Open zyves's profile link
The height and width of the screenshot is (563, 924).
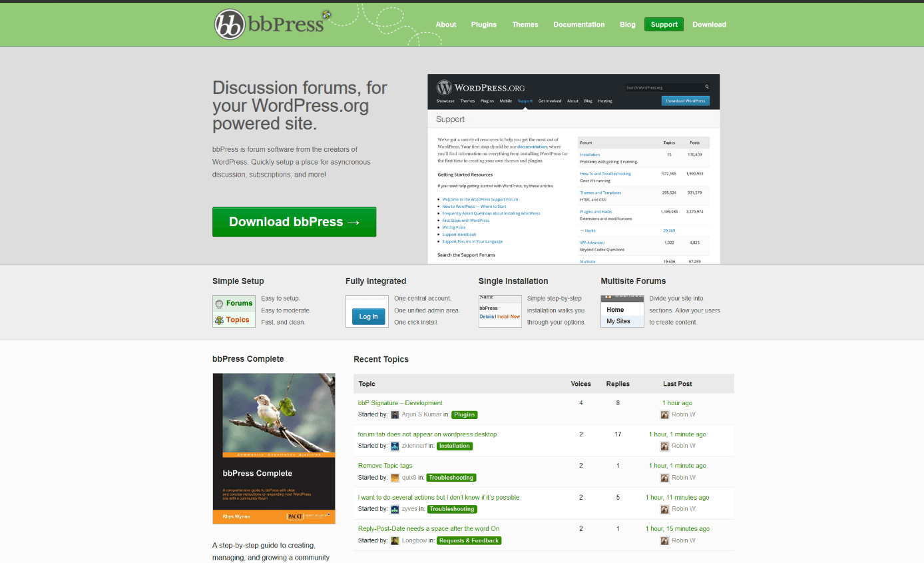[410, 509]
